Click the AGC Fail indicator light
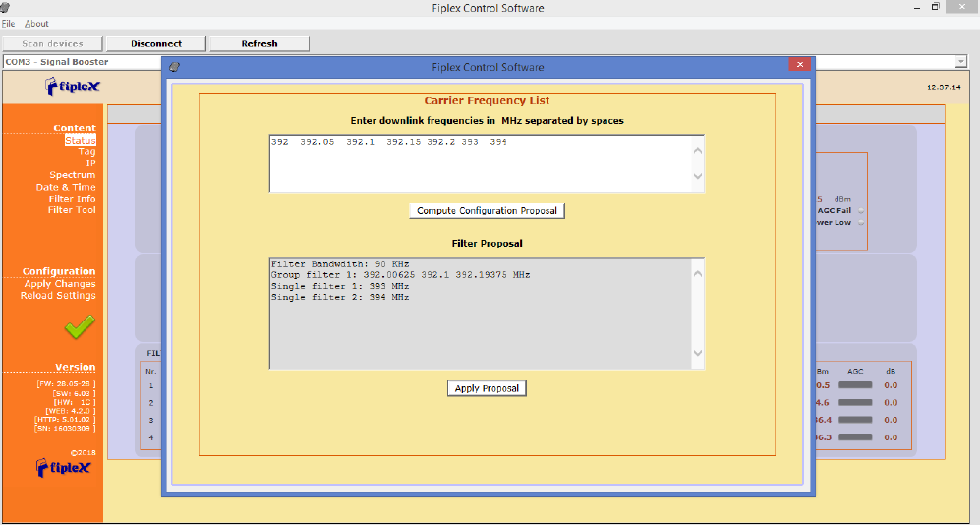980x525 pixels. pos(861,211)
